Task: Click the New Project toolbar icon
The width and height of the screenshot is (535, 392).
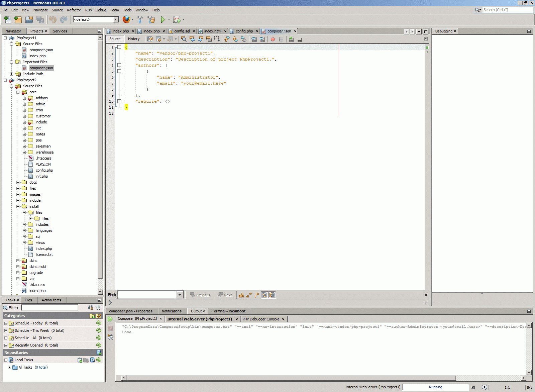Action: [x=18, y=19]
